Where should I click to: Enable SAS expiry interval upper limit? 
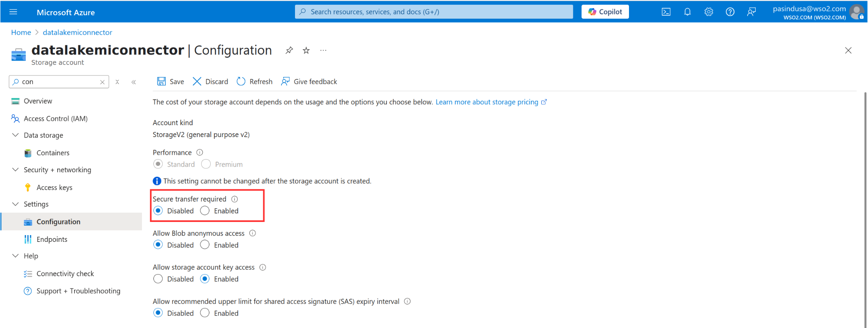205,313
